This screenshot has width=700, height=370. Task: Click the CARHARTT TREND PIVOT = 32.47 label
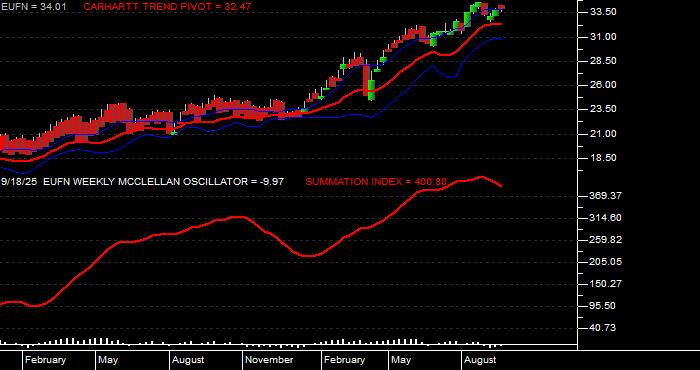(167, 7)
